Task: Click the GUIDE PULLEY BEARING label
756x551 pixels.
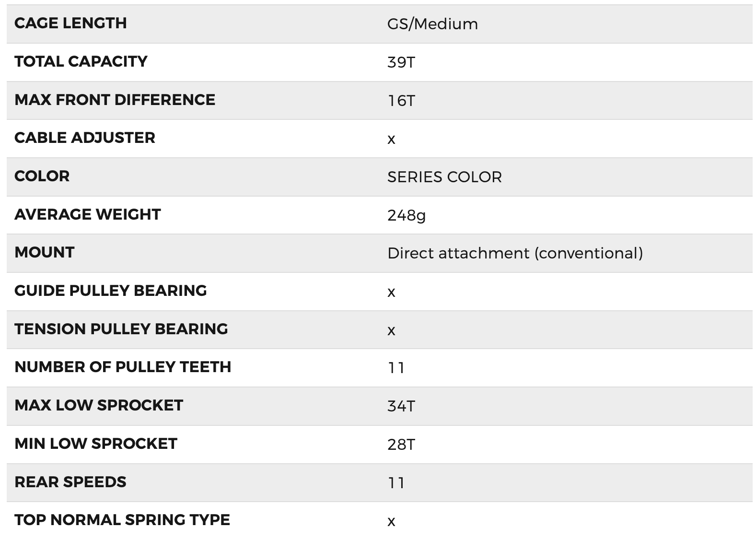Action: click(x=111, y=291)
